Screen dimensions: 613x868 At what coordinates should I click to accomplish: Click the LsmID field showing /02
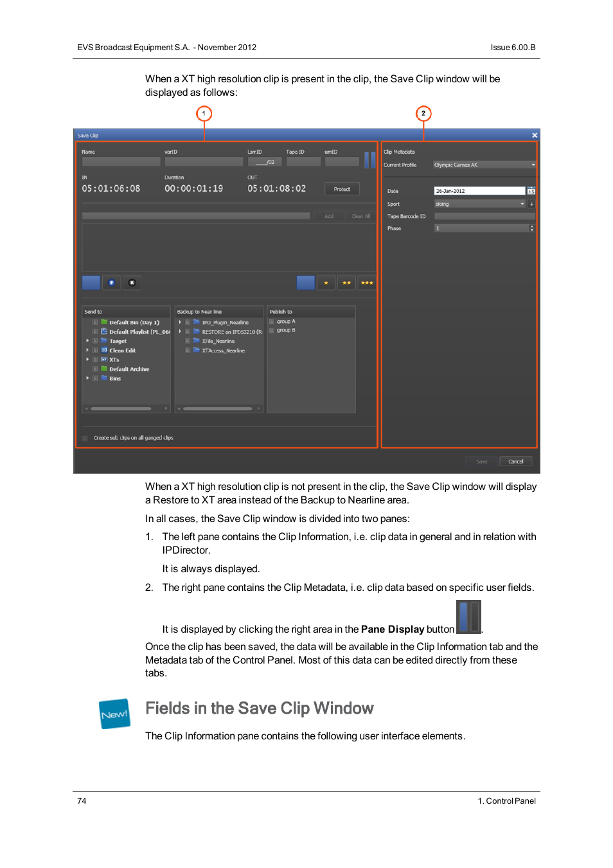pos(264,162)
